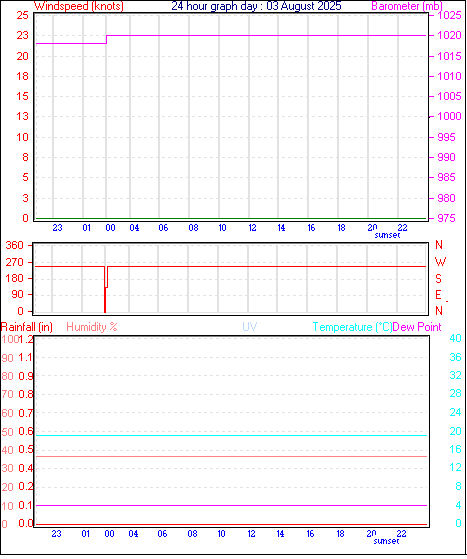
Task: Click the 18 knots windspeed scale value
Action: (x=22, y=76)
